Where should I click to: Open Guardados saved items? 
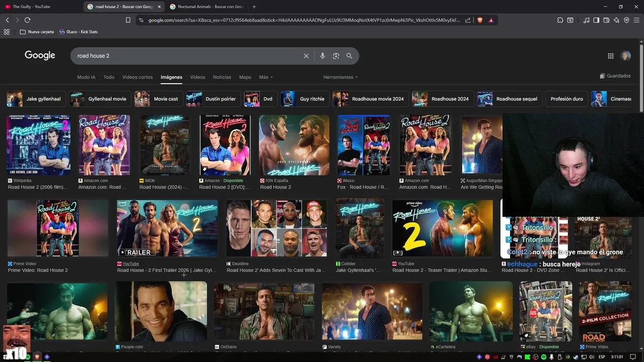click(615, 76)
